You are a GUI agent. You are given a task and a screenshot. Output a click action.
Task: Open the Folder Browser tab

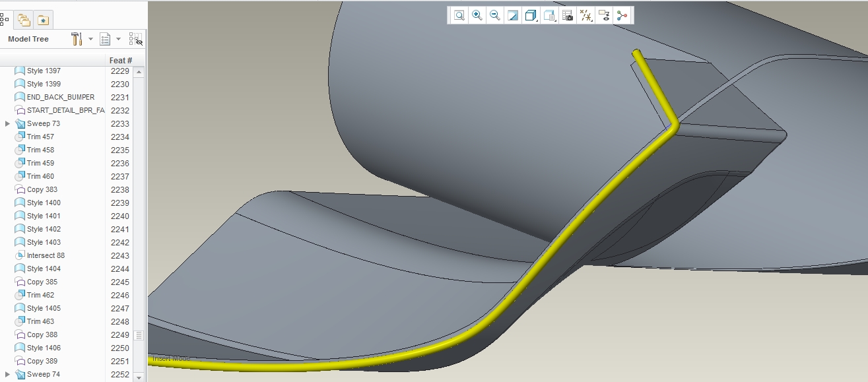(24, 20)
